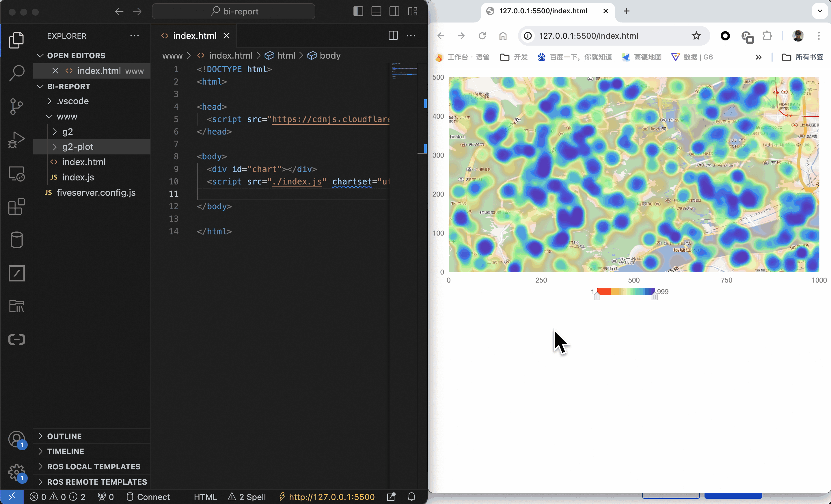
Task: Select the index.html editor tab
Action: click(x=194, y=36)
